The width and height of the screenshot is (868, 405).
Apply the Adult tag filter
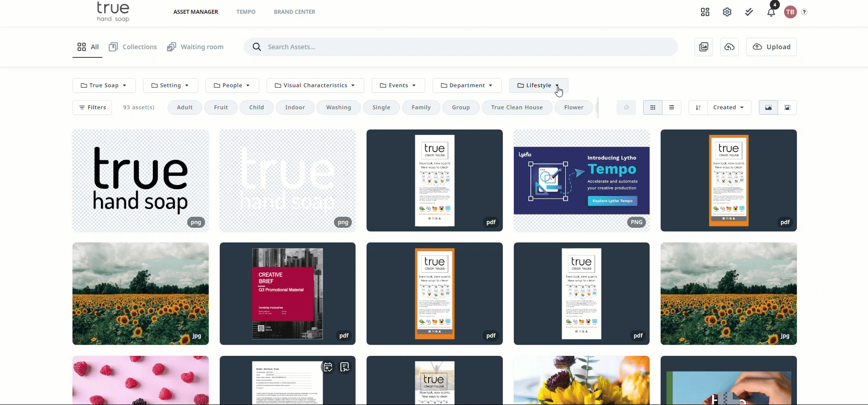[185, 107]
